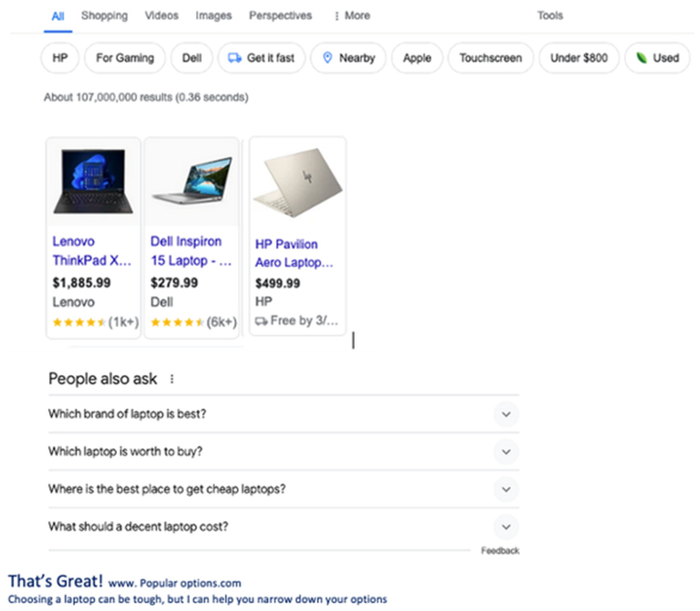Switch to the Images tab
The height and width of the screenshot is (611, 700).
[213, 16]
